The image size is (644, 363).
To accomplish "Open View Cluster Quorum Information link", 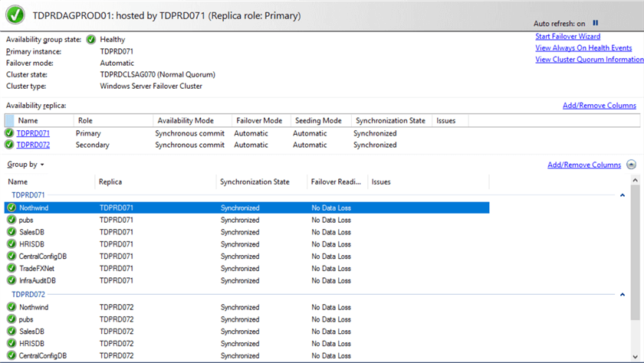I will (x=589, y=60).
